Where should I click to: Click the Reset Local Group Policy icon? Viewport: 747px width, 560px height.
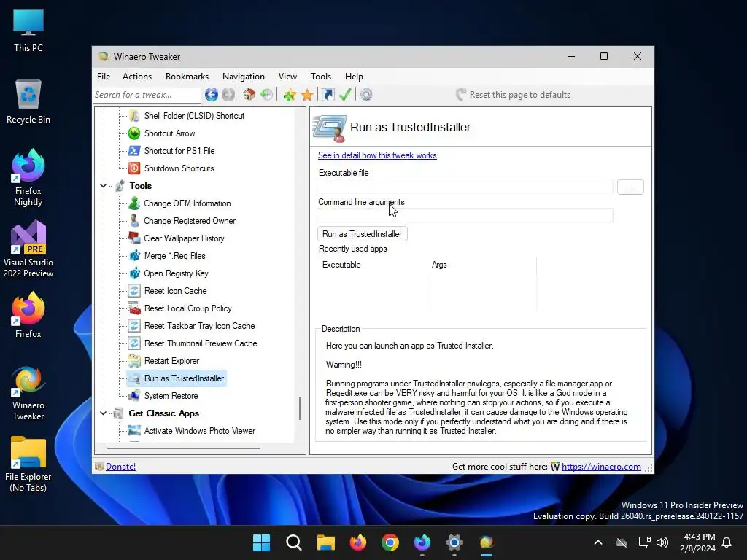coord(134,308)
